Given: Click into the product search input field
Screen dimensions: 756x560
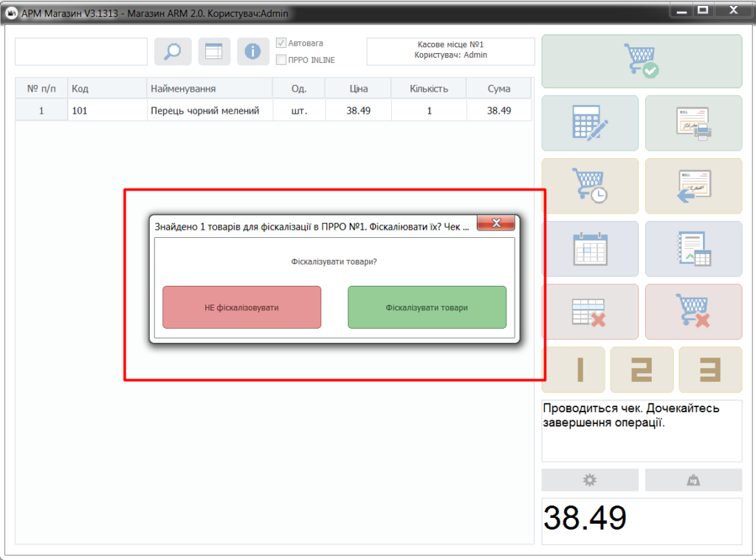Looking at the screenshot, I should pos(81,51).
